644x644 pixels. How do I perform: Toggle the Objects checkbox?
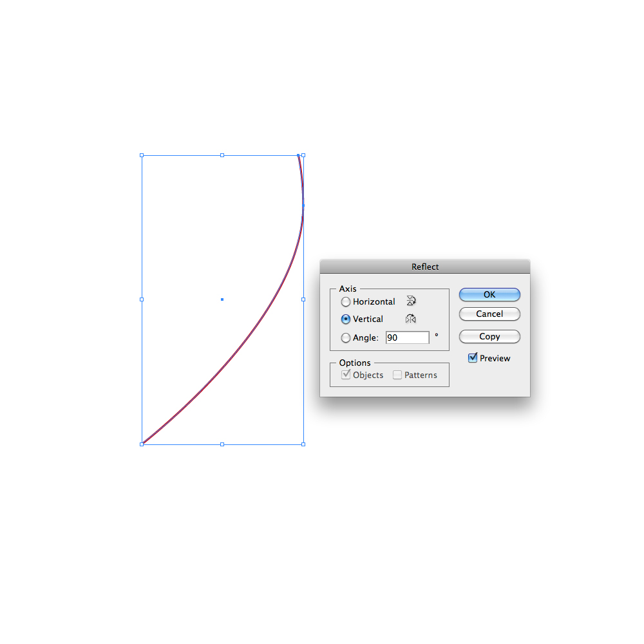[x=346, y=375]
